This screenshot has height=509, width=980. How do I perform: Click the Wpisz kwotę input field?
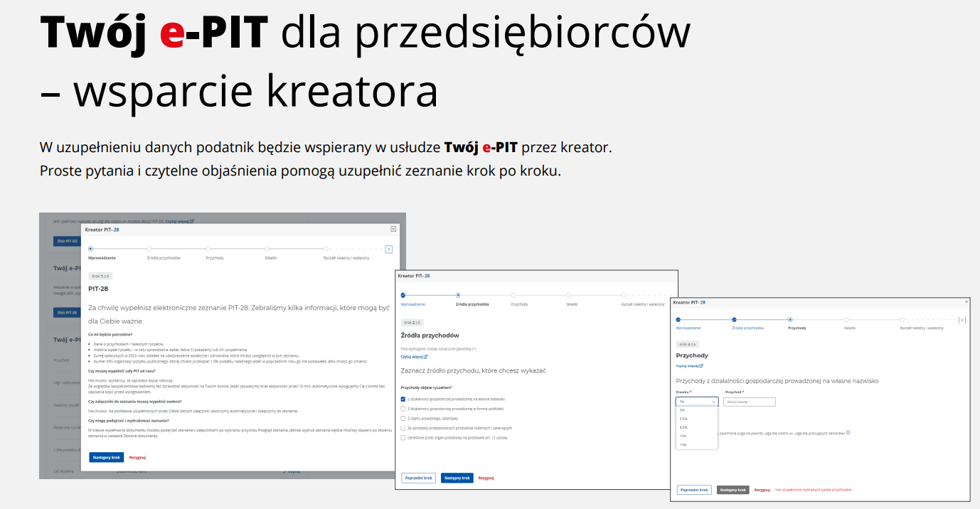coord(750,402)
